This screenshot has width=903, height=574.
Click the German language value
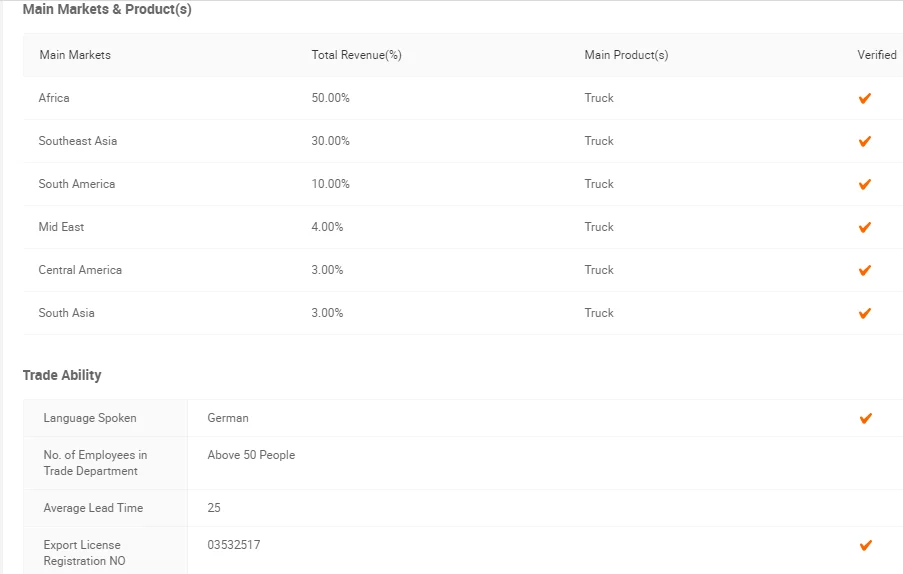tap(228, 418)
